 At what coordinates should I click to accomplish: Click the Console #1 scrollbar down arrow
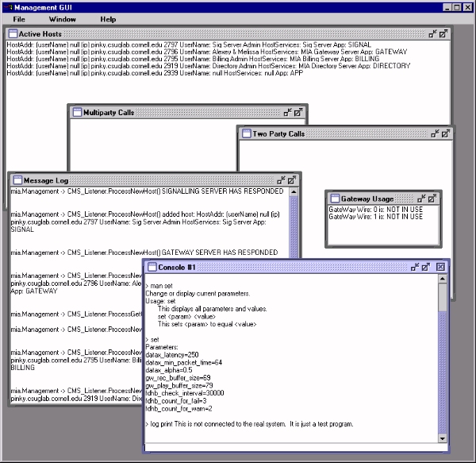[x=443, y=438]
